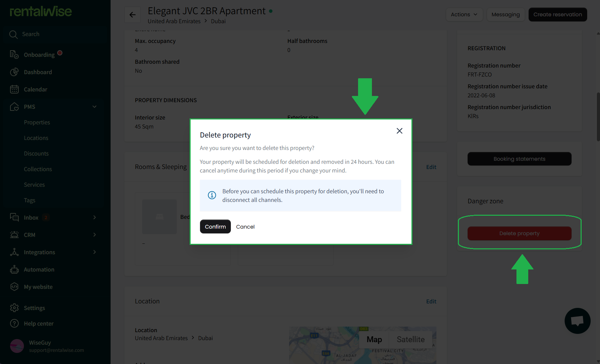This screenshot has height=364, width=600.
Task: Switch map to Satellite view
Action: pos(410,339)
